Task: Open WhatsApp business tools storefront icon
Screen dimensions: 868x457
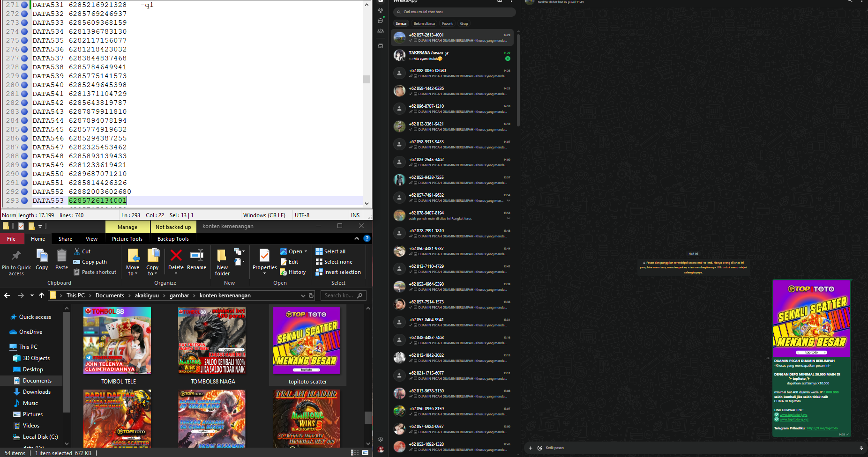Action: (381, 46)
